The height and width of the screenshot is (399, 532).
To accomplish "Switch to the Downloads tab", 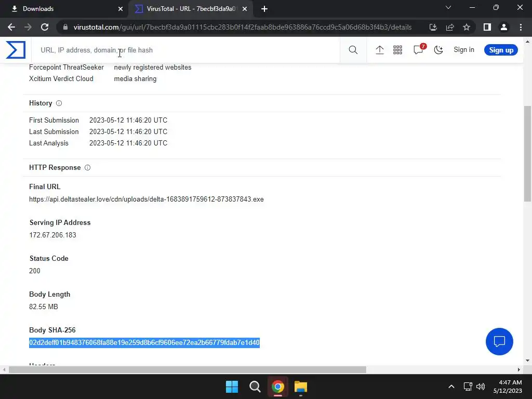I will [x=64, y=9].
